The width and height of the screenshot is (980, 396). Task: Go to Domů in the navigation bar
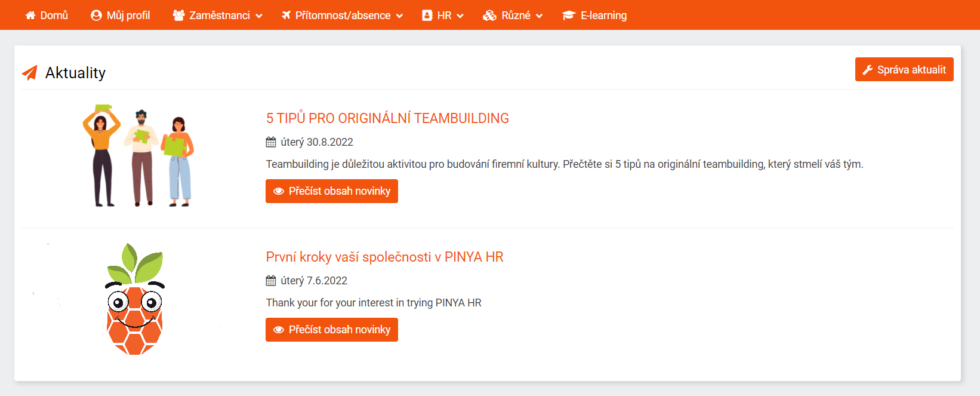(47, 16)
